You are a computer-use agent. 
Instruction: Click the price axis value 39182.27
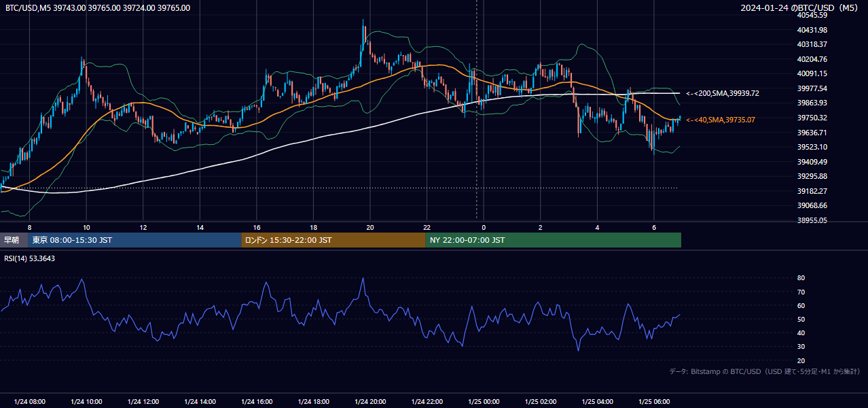click(812, 191)
